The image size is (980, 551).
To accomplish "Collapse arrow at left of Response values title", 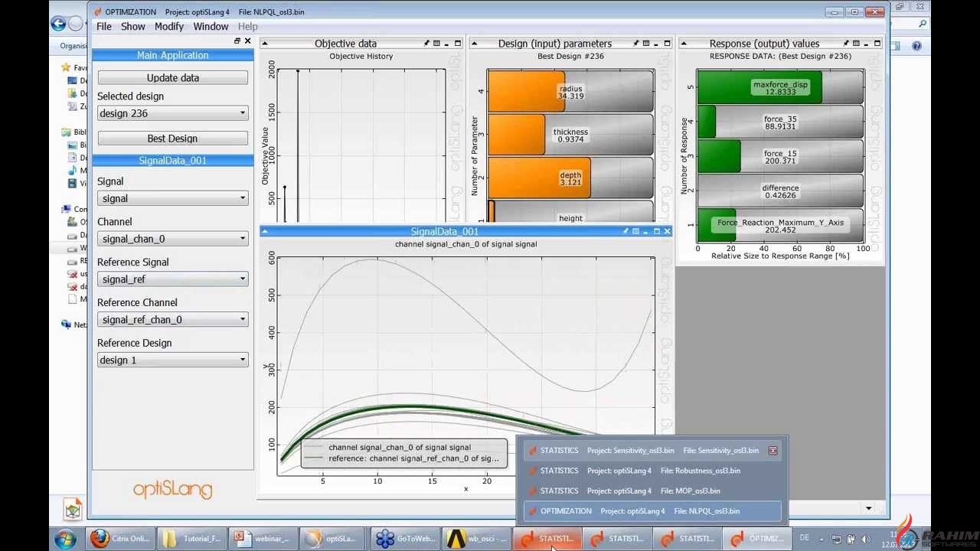I will [684, 44].
